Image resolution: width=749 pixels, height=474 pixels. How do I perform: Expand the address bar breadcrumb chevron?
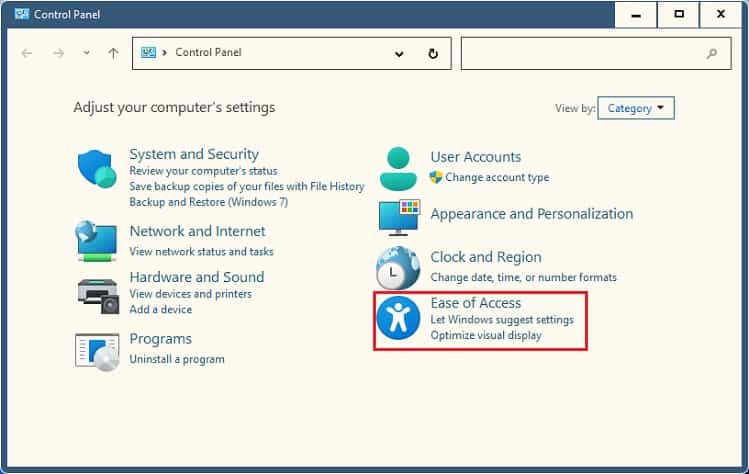tap(164, 53)
